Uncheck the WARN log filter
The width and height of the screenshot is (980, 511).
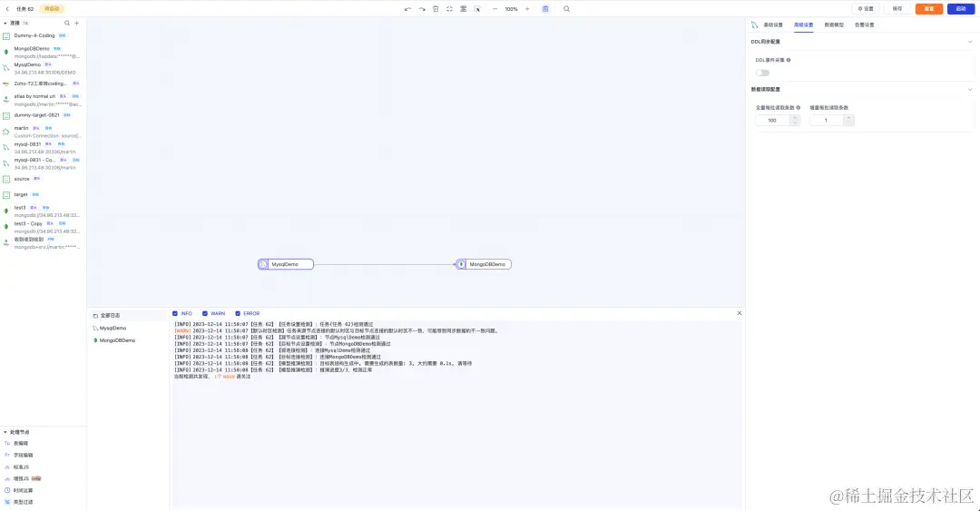tap(204, 313)
